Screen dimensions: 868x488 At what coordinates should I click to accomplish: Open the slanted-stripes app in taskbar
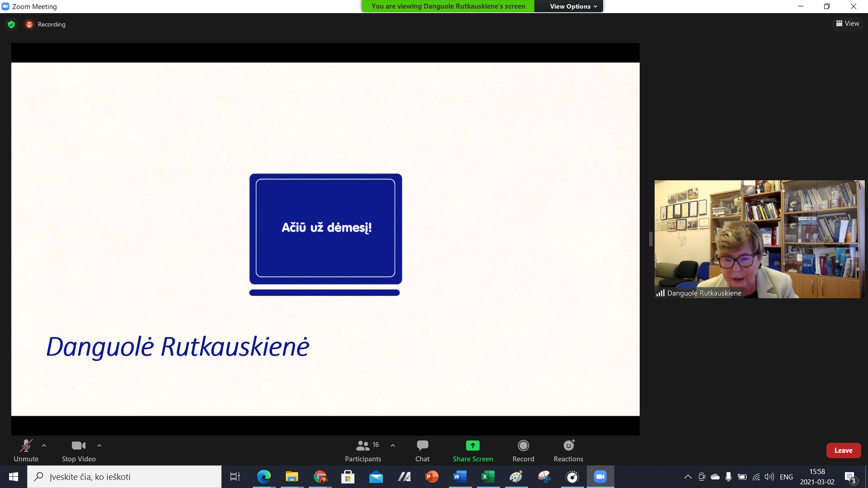tap(404, 477)
